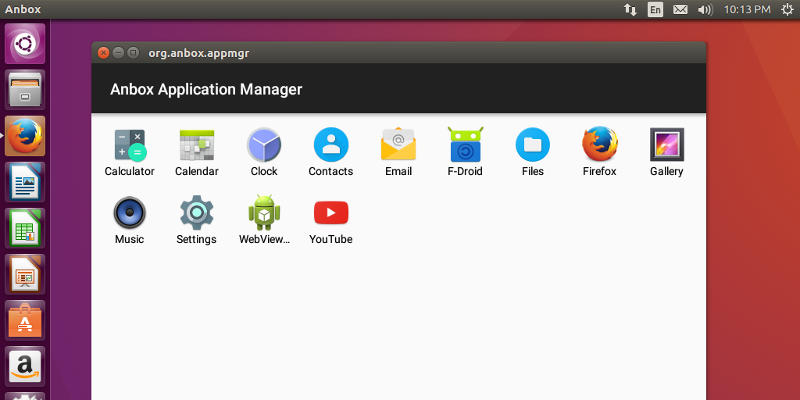Click the Anbox Application Manager header title

206,90
